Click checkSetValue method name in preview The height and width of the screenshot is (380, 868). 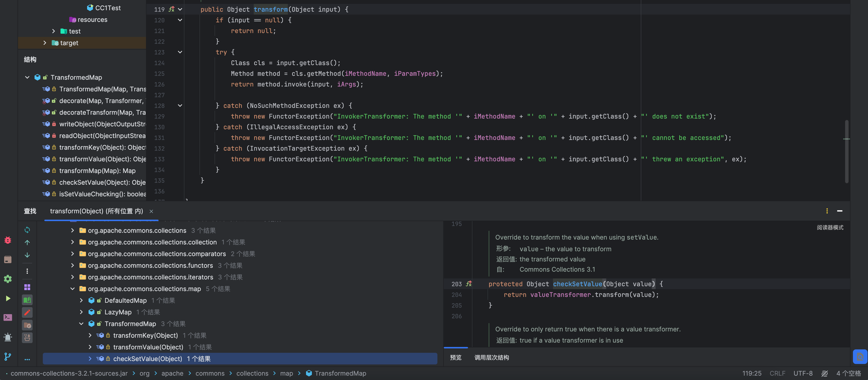coord(578,284)
